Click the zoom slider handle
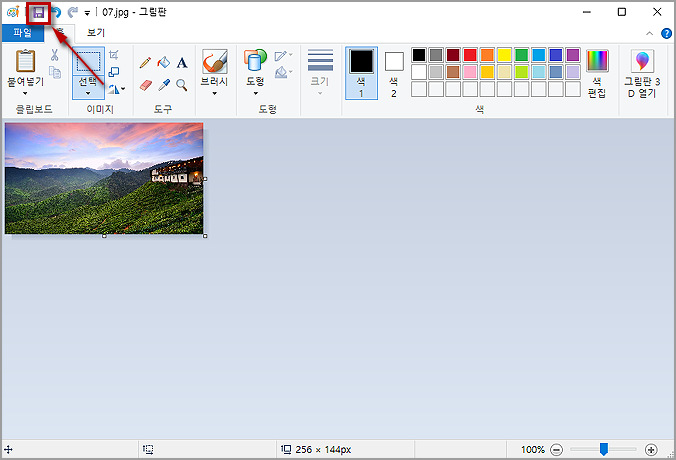The height and width of the screenshot is (460, 676). [604, 449]
